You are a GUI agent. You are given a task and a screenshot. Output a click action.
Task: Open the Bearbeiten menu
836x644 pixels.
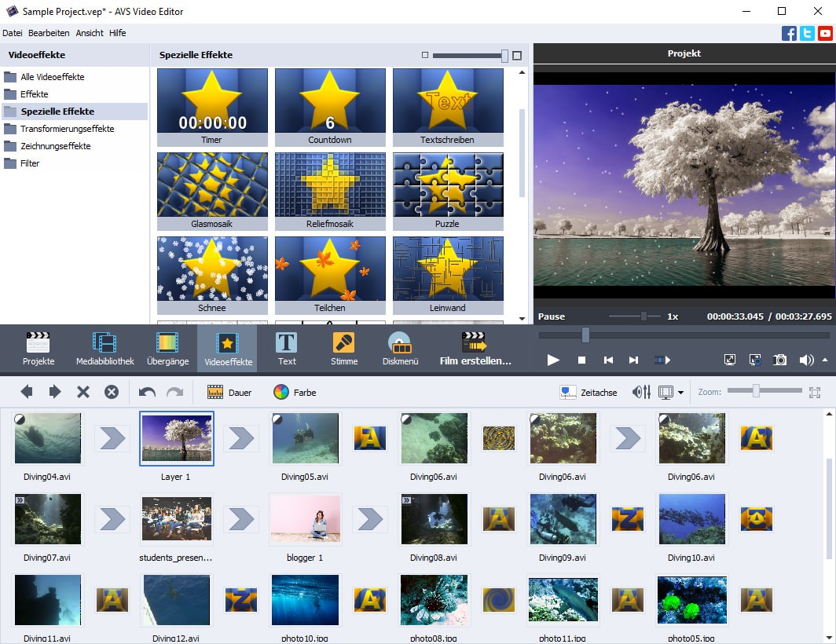pos(49,33)
